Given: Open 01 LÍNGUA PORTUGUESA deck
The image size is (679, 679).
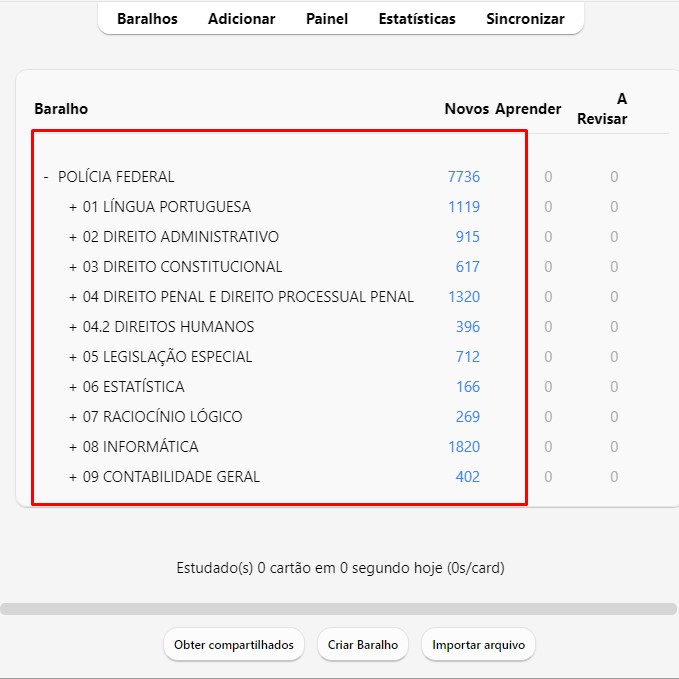Looking at the screenshot, I should 167,207.
